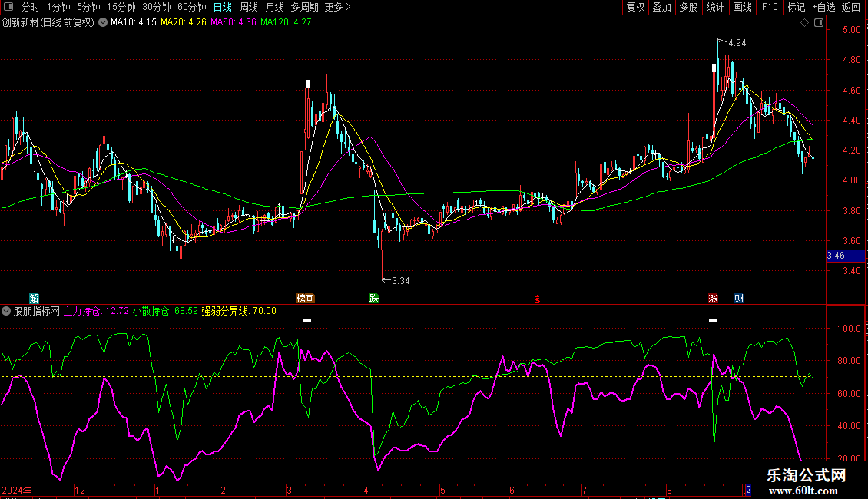Screen dimensions: 868x499
Task: Click the blue 财 event marker
Action: (738, 298)
